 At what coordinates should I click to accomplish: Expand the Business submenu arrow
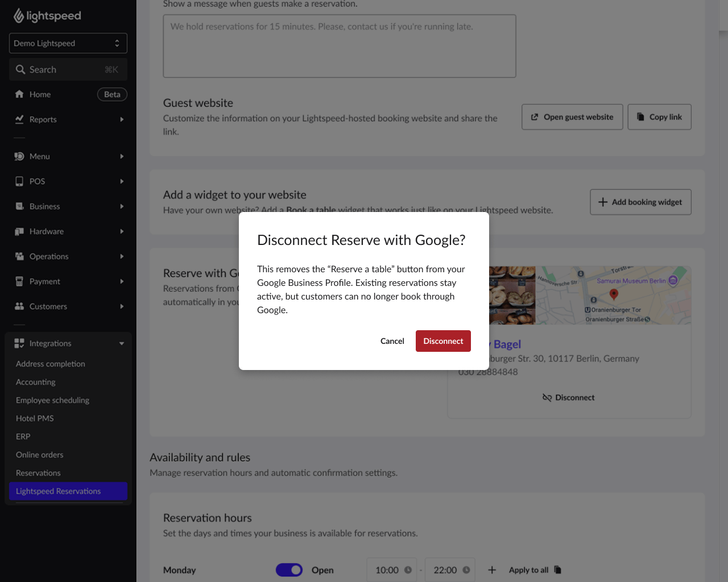tap(122, 206)
